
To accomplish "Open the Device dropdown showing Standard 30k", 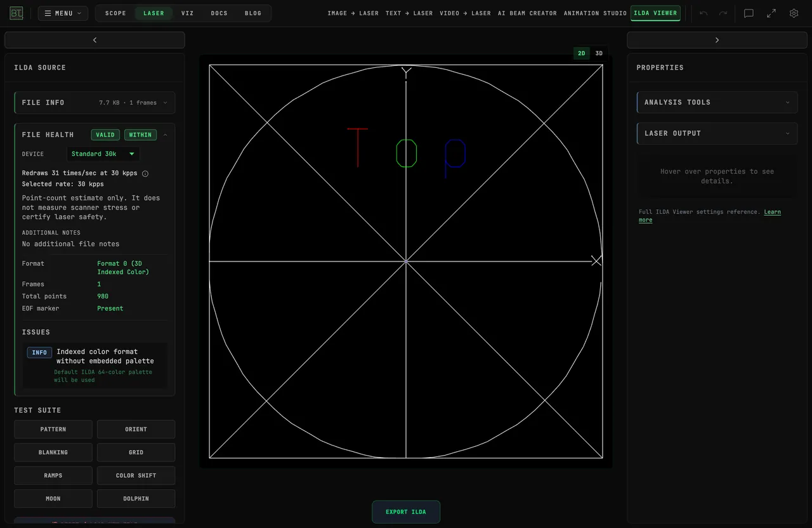I will pyautogui.click(x=103, y=154).
